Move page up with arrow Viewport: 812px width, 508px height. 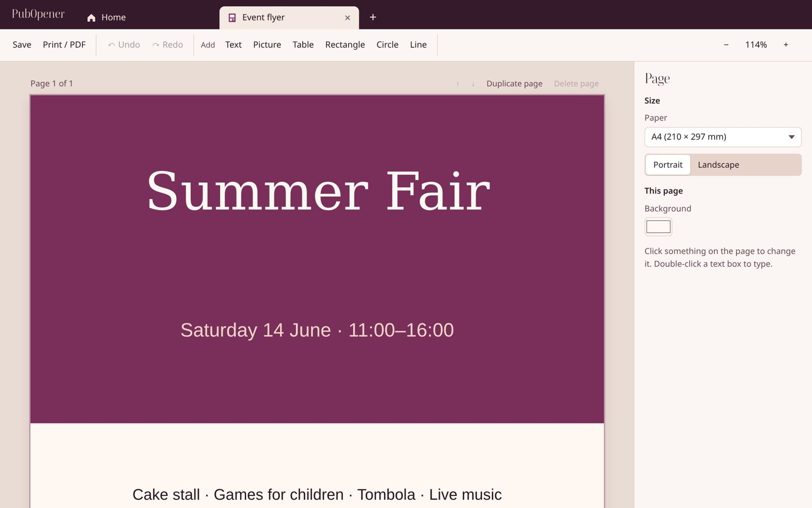(458, 84)
